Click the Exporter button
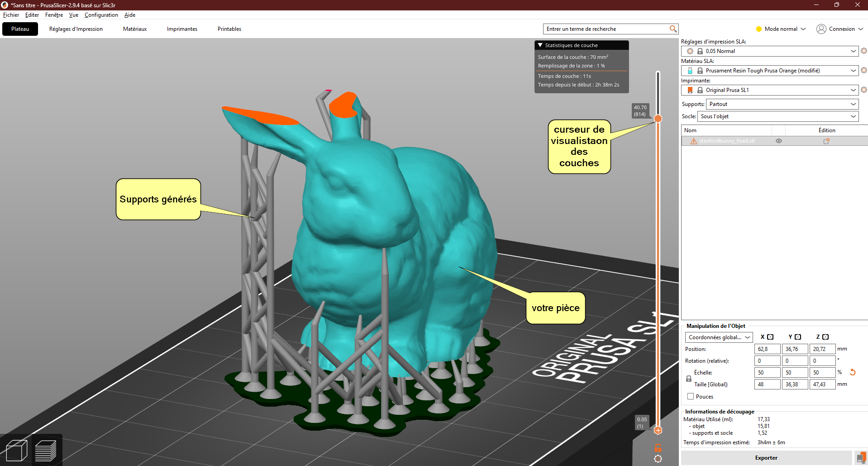The height and width of the screenshot is (466, 868). [766, 458]
